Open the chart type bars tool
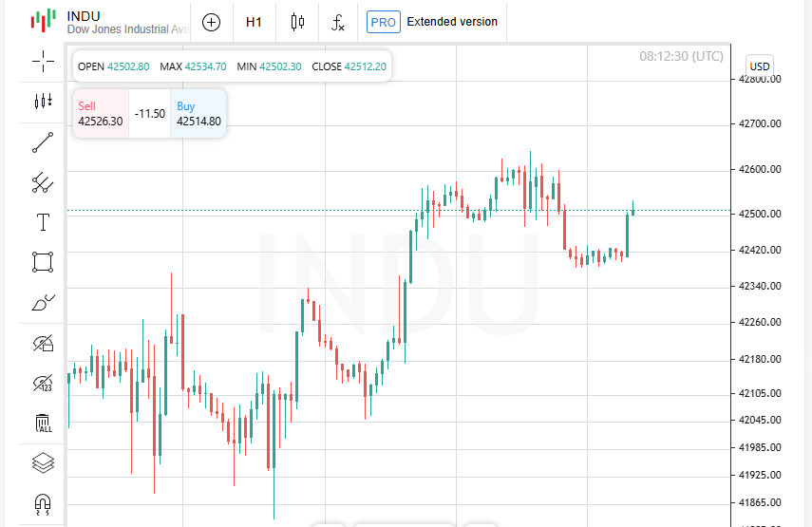The height and width of the screenshot is (527, 812). click(x=43, y=101)
